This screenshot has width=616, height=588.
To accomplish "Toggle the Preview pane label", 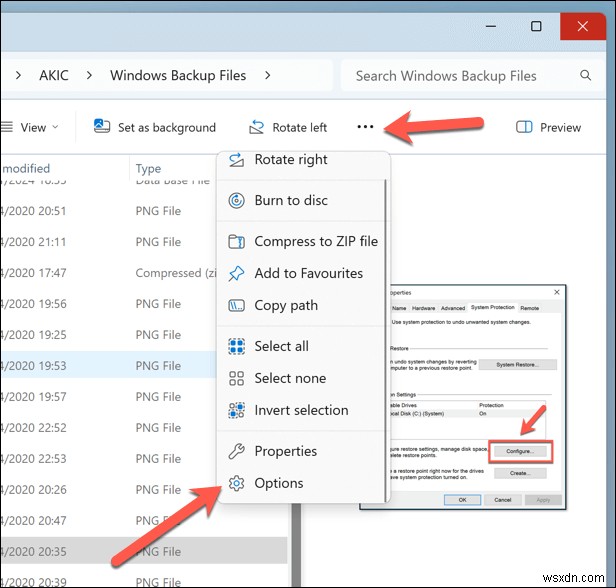I will tap(560, 127).
